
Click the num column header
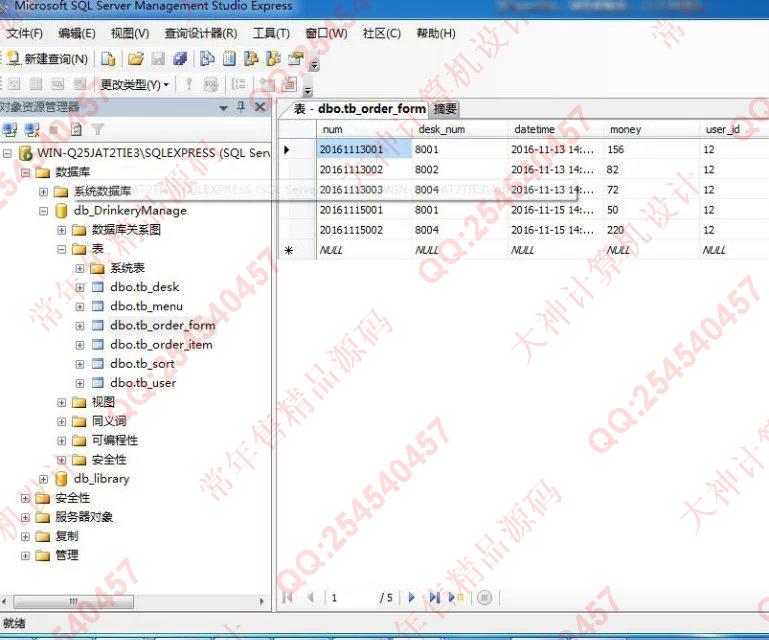[363, 129]
